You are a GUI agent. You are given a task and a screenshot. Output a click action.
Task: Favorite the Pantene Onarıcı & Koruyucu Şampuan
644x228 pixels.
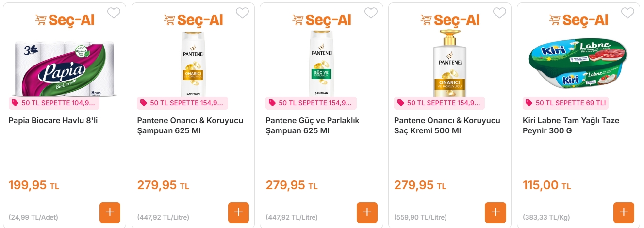pyautogui.click(x=242, y=13)
